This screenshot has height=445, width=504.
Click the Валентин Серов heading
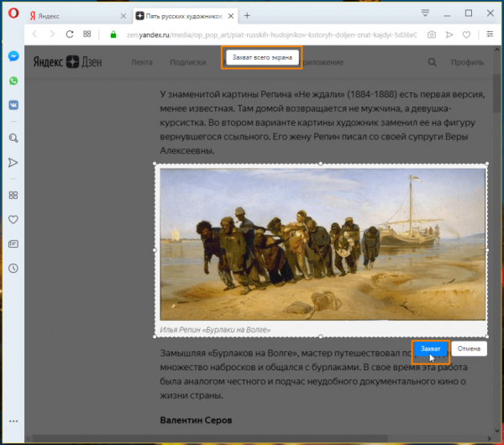click(196, 421)
